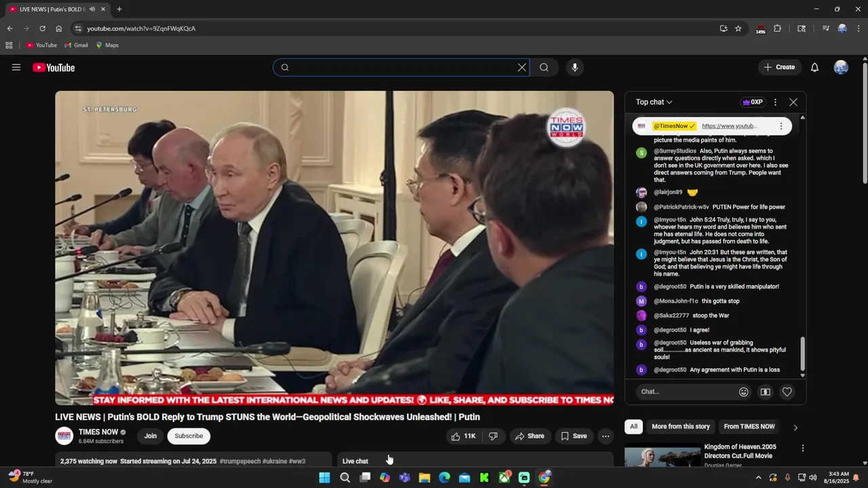The width and height of the screenshot is (868, 488).
Task: Click @PatrickPatrick-w5v username in chat
Action: (x=681, y=207)
